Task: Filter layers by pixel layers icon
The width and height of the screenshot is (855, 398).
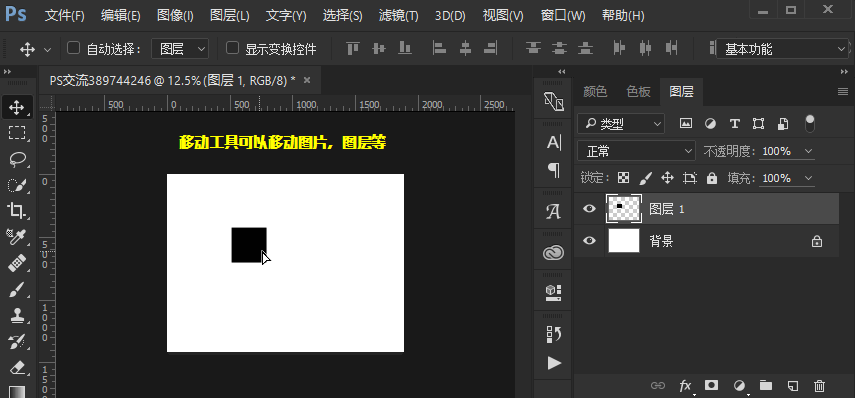Action: pyautogui.click(x=686, y=123)
